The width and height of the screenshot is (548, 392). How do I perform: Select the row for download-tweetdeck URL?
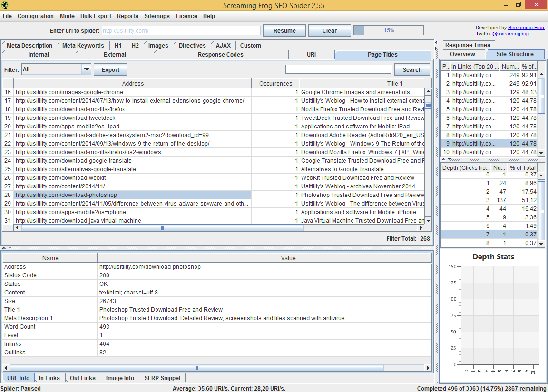coord(213,118)
